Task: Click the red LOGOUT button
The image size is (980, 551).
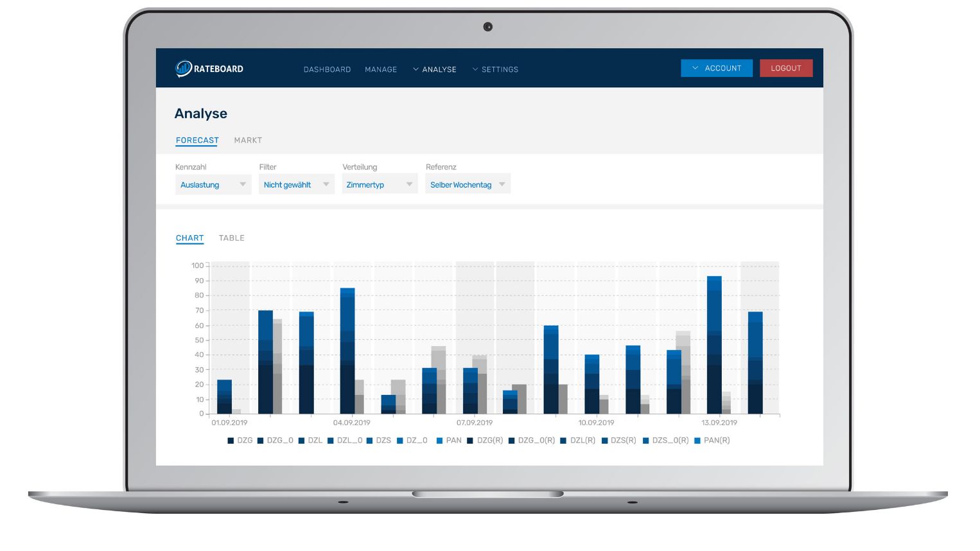Action: pos(786,68)
